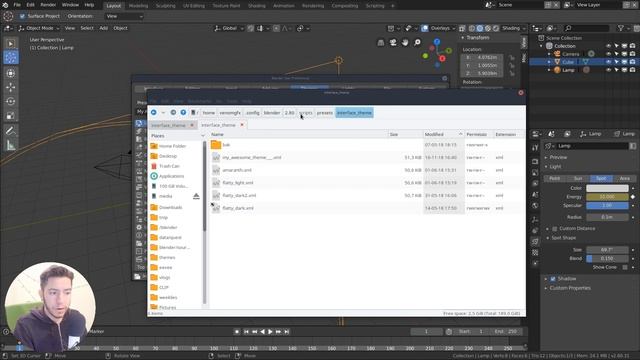Hide the Cube with its eye icon
640x360 pixels.
coord(608,62)
